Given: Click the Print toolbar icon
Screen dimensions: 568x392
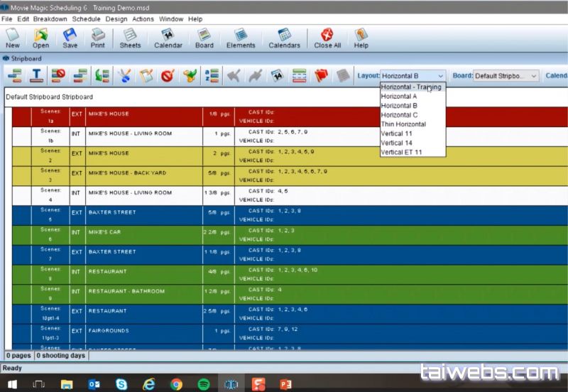Looking at the screenshot, I should click(x=98, y=38).
